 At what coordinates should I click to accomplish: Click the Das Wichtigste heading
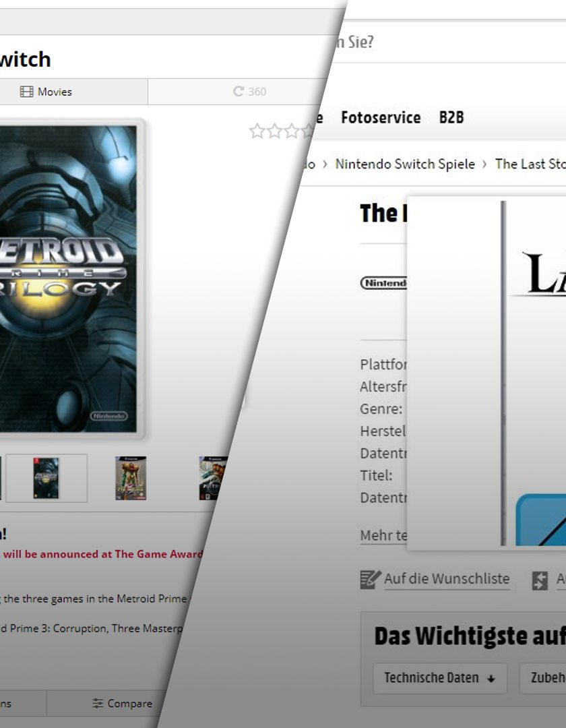(470, 636)
